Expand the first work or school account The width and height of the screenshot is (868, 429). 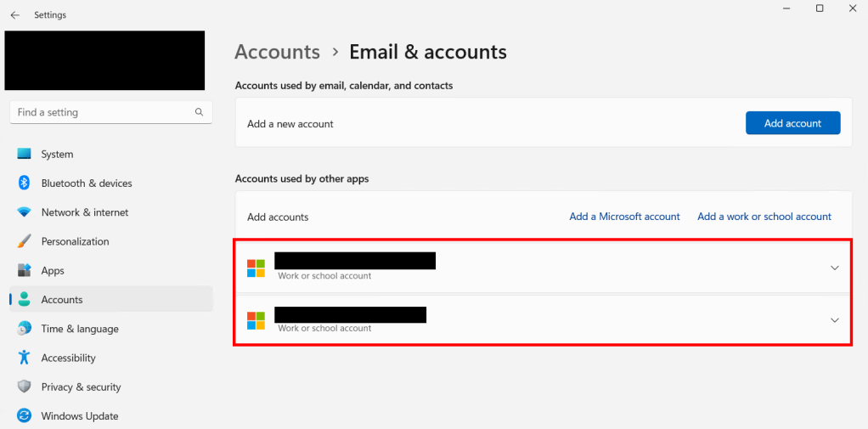[x=834, y=268]
